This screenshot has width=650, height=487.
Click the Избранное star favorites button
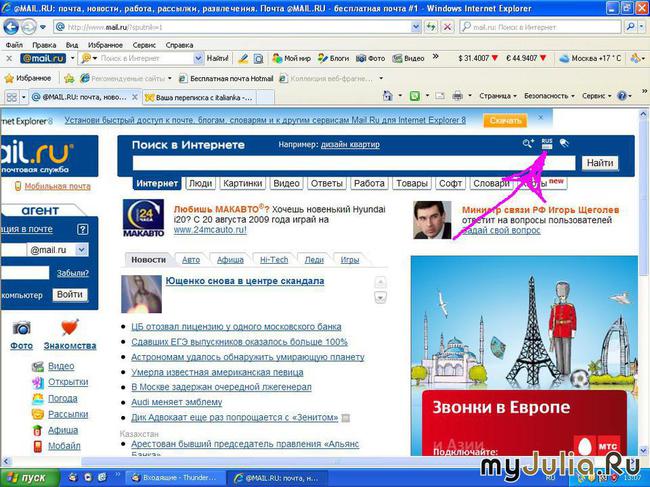pos(28,78)
